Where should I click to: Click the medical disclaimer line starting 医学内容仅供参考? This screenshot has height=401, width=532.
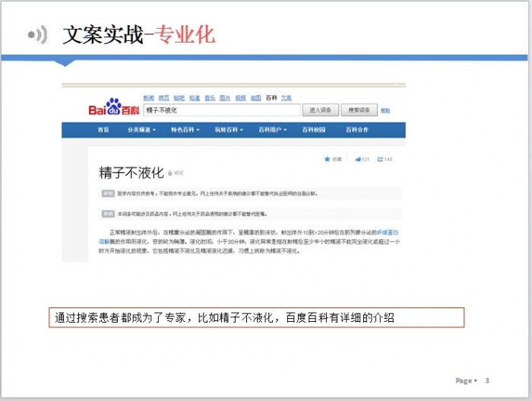pos(217,193)
